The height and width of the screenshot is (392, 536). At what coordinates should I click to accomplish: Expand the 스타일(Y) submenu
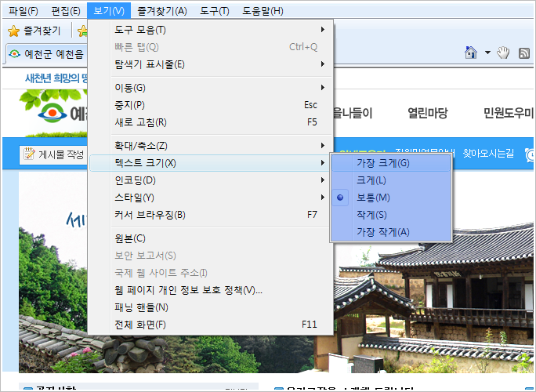coord(211,198)
